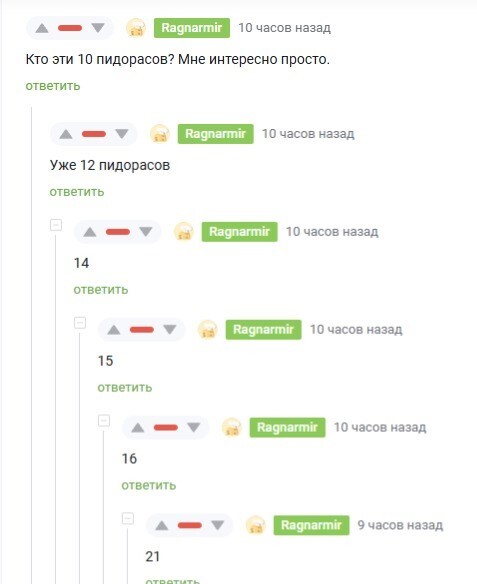Viewport: 477px width, 584px height.
Task: Click Ragnarmir's avatar on the comment '16'
Action: point(232,427)
